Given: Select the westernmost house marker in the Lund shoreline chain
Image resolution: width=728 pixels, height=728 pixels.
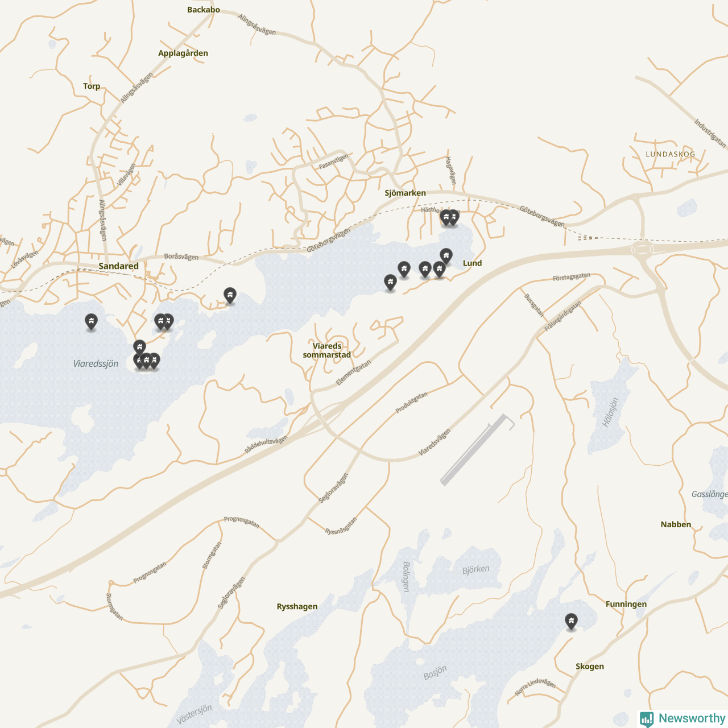Looking at the screenshot, I should pos(390,282).
